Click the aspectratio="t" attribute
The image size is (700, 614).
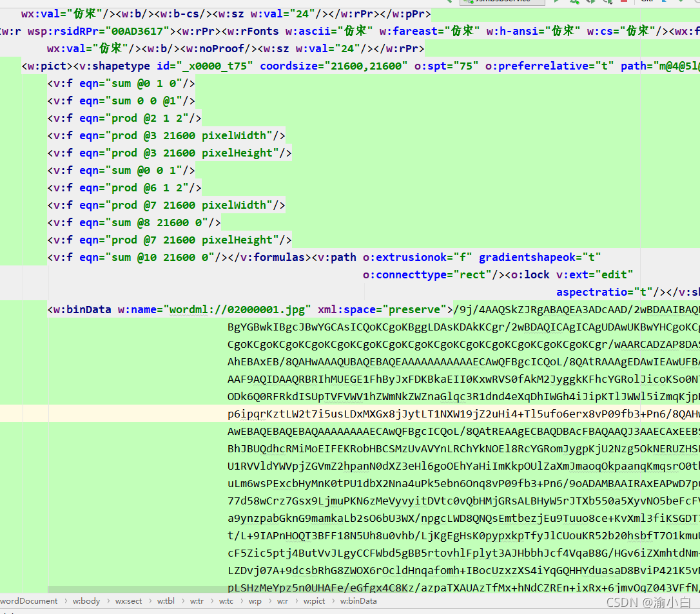coord(605,293)
